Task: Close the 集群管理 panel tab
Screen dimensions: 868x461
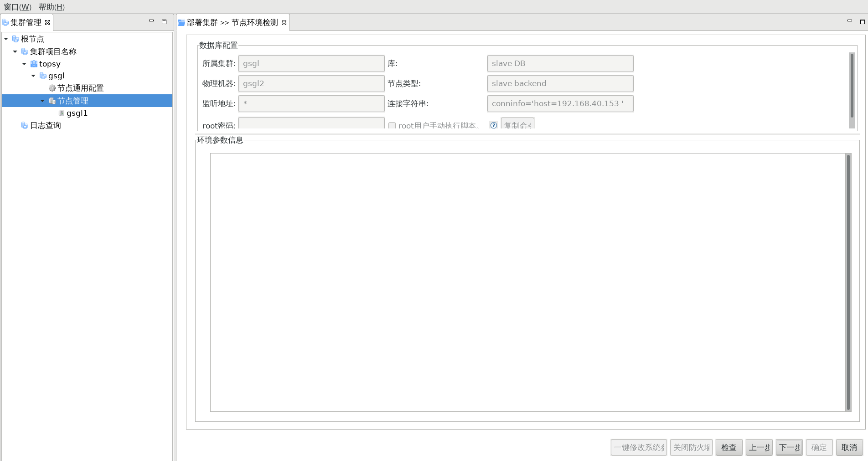Action: click(x=47, y=22)
